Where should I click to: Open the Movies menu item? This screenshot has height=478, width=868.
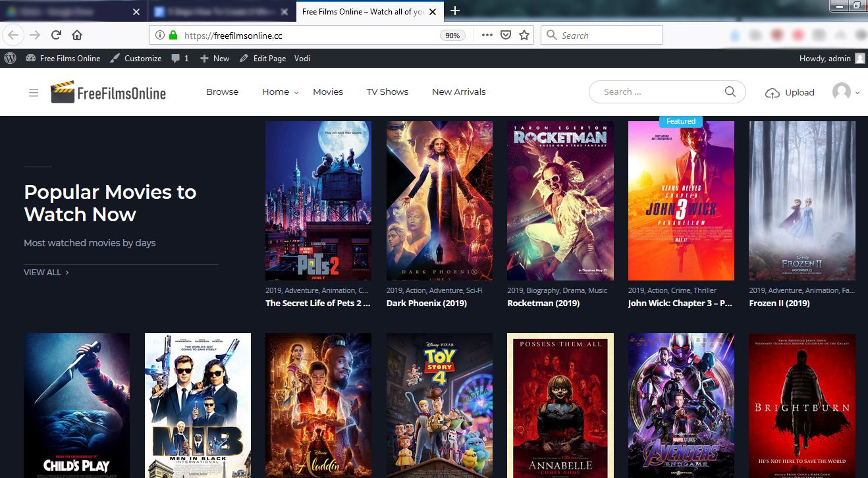click(328, 92)
